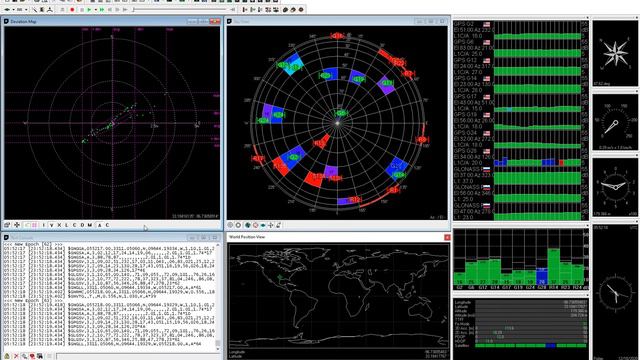Click the GPS G6 satellite row label
The image size is (640, 360).
464,42
